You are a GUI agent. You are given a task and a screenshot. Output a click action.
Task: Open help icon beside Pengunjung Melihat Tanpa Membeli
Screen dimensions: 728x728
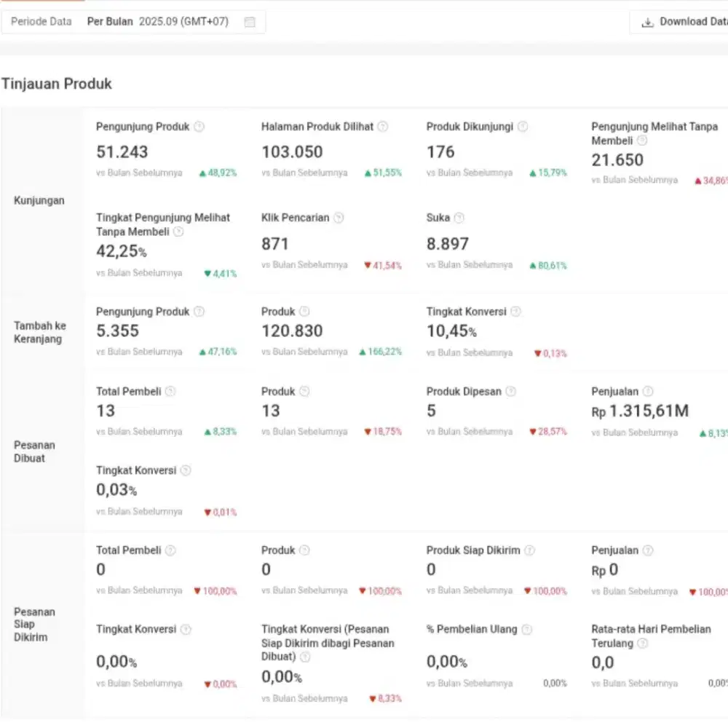pos(642,141)
